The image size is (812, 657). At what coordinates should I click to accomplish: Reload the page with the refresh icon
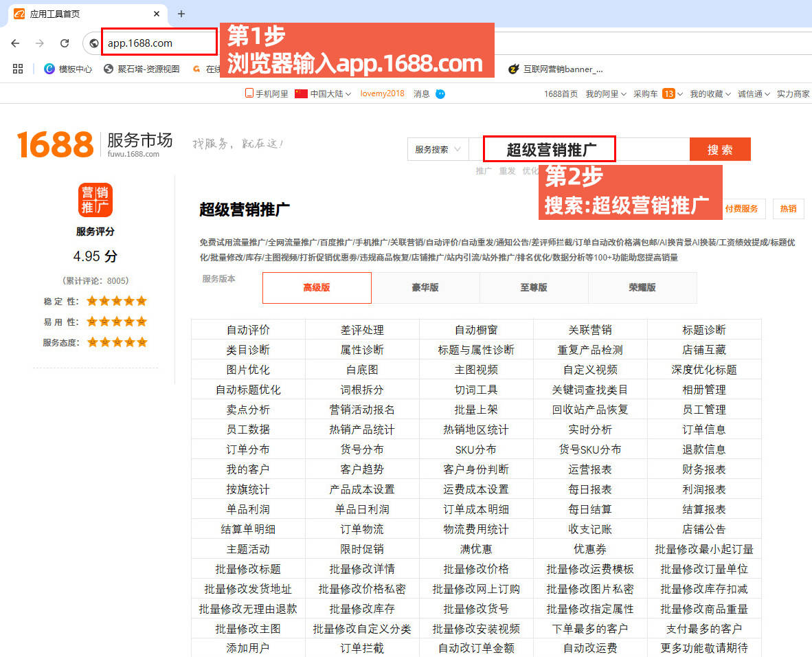coord(65,43)
